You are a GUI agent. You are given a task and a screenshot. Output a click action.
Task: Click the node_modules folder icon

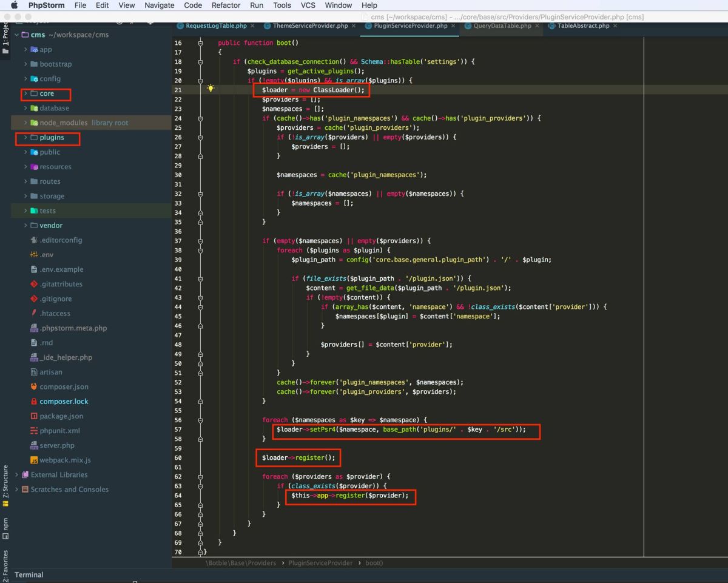coord(34,123)
